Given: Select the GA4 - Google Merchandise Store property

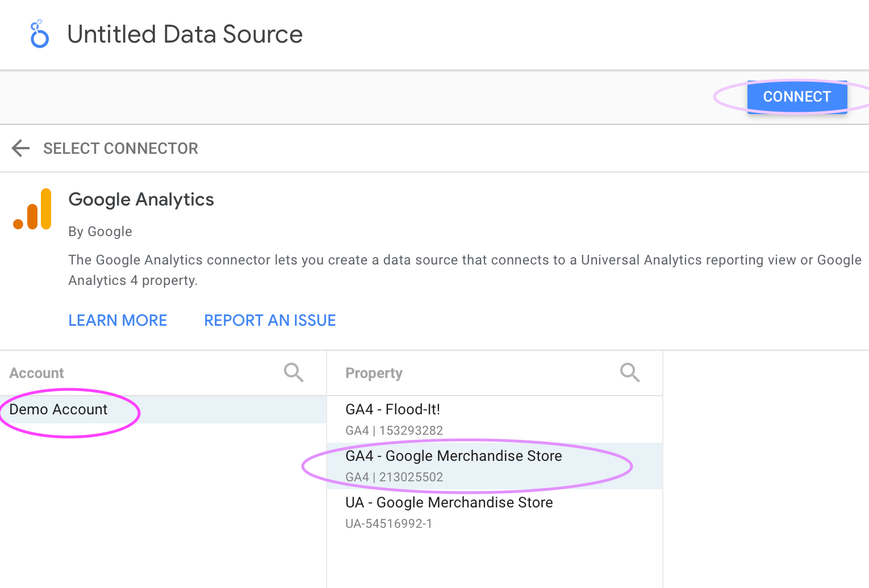Looking at the screenshot, I should (495, 466).
